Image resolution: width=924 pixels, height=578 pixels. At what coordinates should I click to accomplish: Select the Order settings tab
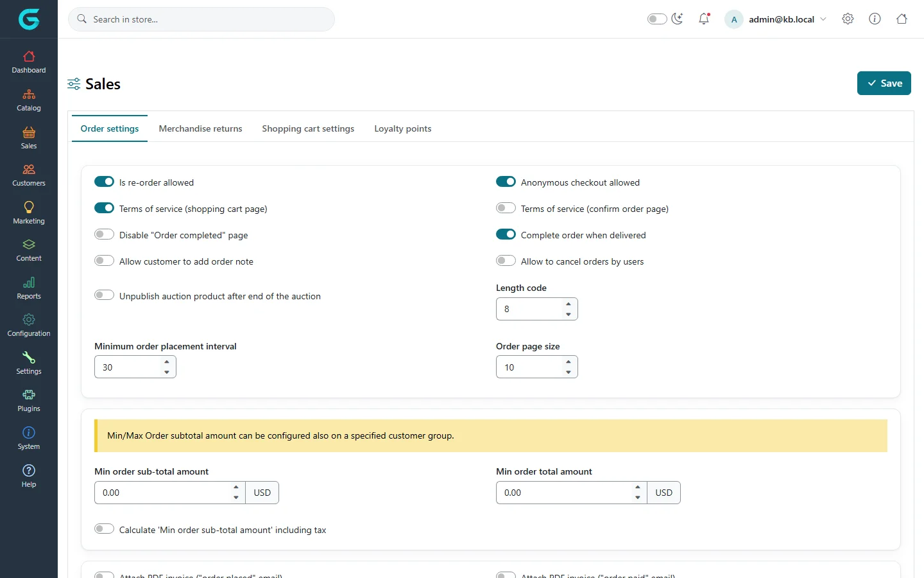110,128
